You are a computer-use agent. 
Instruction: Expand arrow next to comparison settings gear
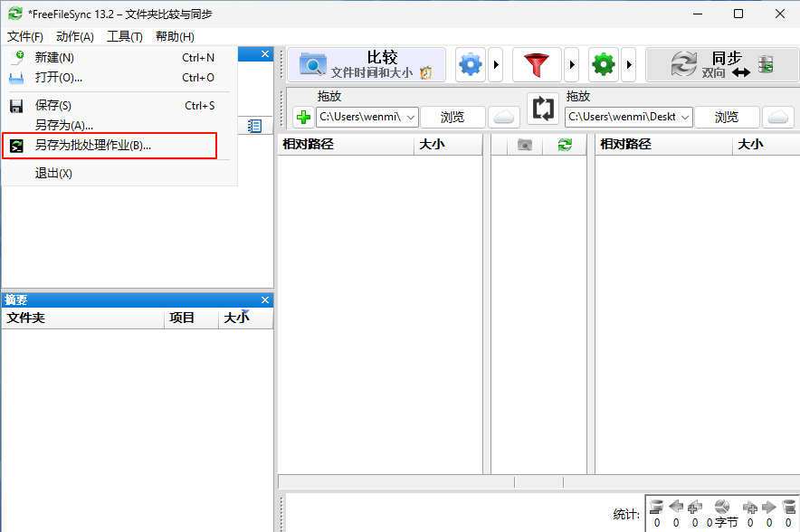[496, 65]
